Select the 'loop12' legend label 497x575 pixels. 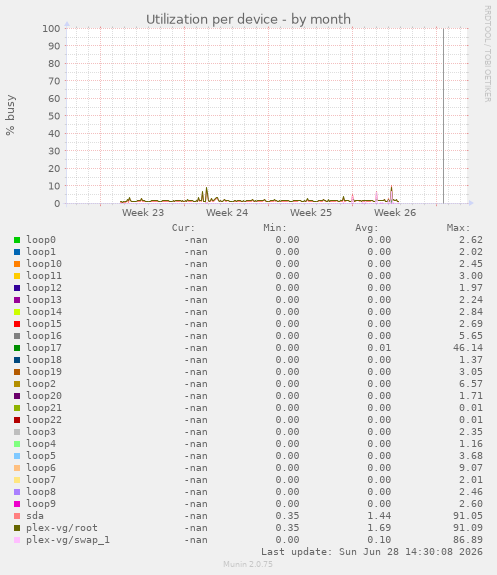click(44, 288)
